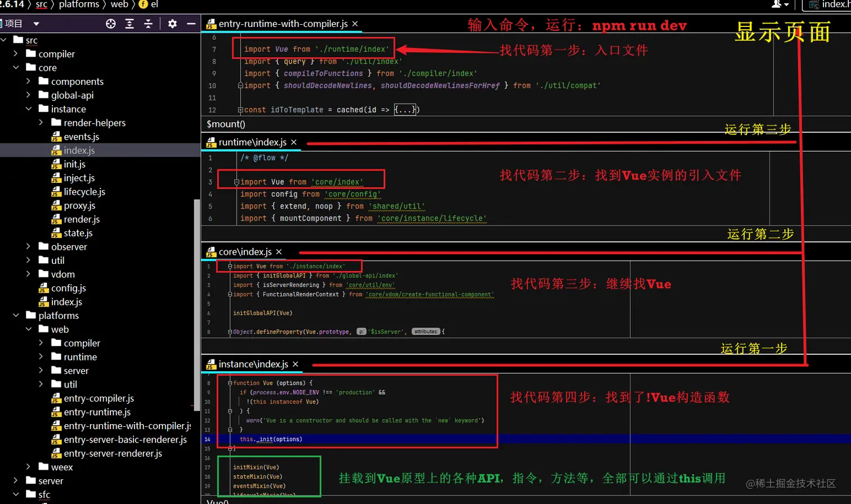Expand the components folder
851x504 pixels.
pyautogui.click(x=28, y=82)
